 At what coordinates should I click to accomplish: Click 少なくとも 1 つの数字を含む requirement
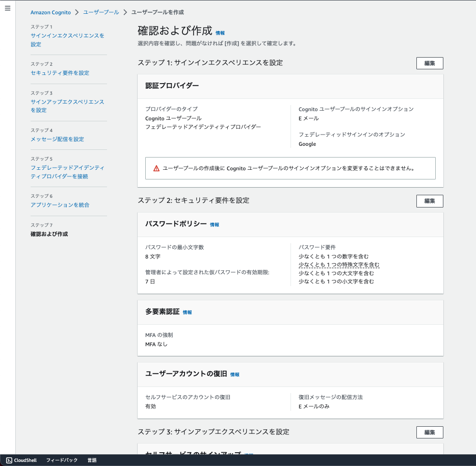[x=334, y=256]
